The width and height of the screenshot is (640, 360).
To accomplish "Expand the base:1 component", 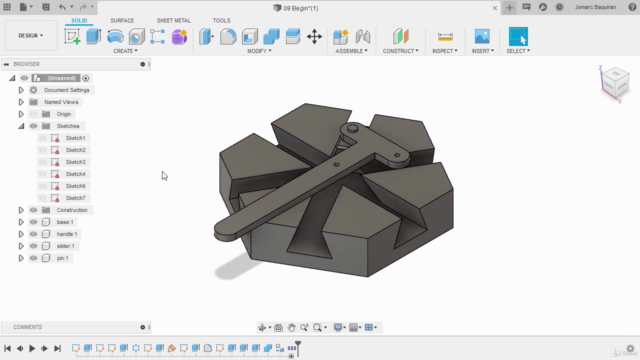I will [21, 222].
